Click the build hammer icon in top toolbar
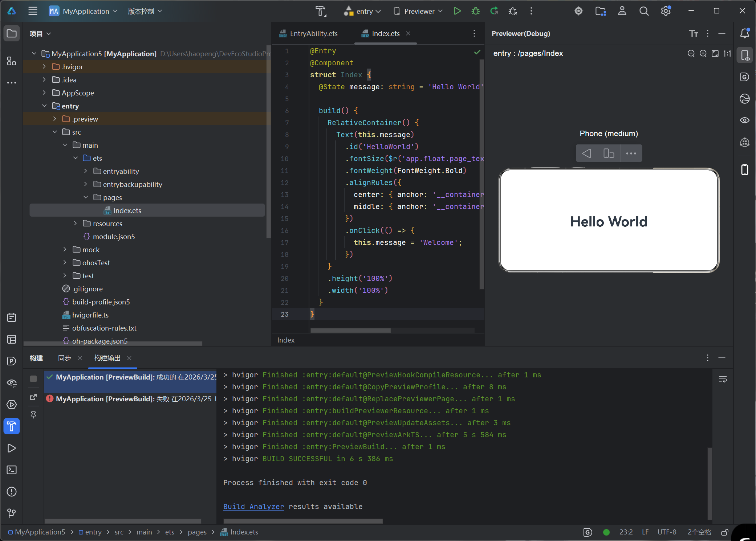Image resolution: width=756 pixels, height=541 pixels. pos(321,11)
